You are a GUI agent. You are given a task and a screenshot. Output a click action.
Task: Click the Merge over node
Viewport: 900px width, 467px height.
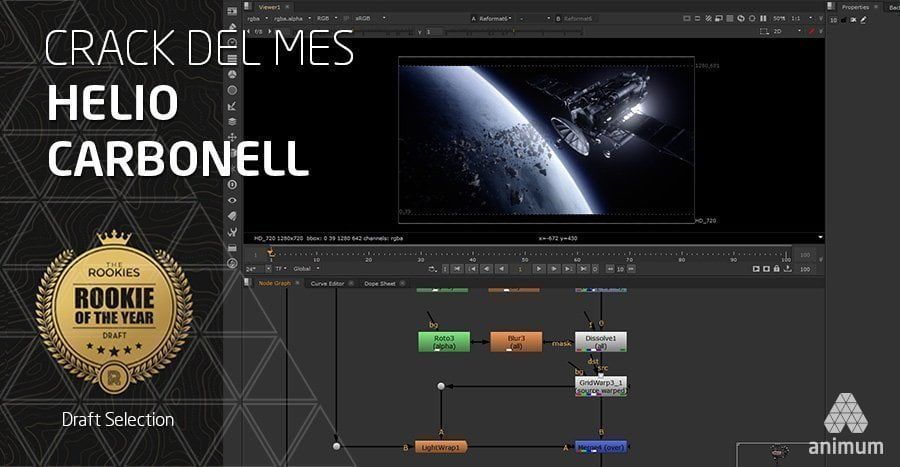pos(601,447)
